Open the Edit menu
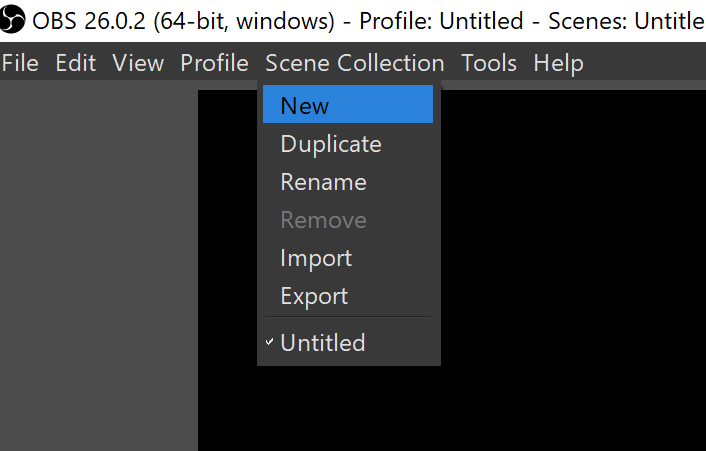This screenshot has height=451, width=706. pos(76,63)
